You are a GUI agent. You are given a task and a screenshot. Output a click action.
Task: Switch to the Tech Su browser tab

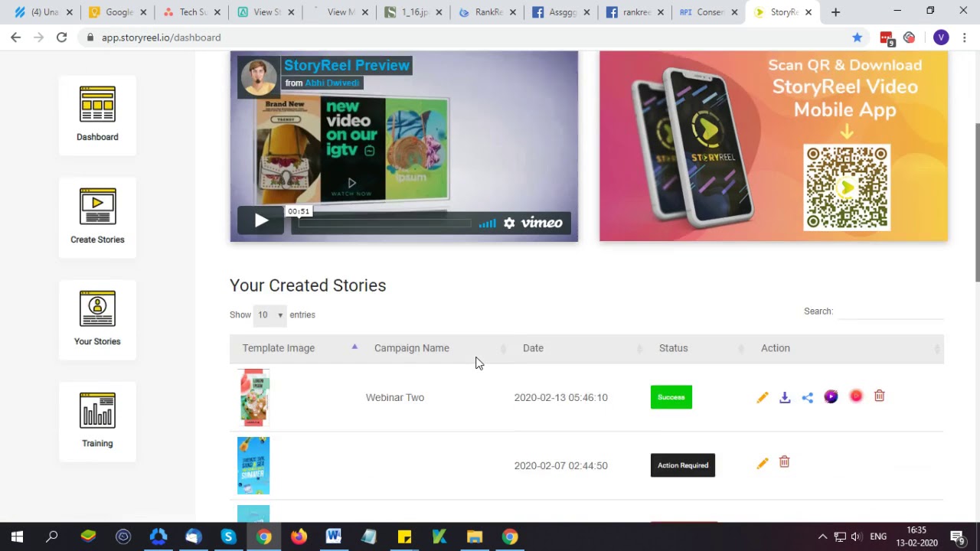[194, 12]
